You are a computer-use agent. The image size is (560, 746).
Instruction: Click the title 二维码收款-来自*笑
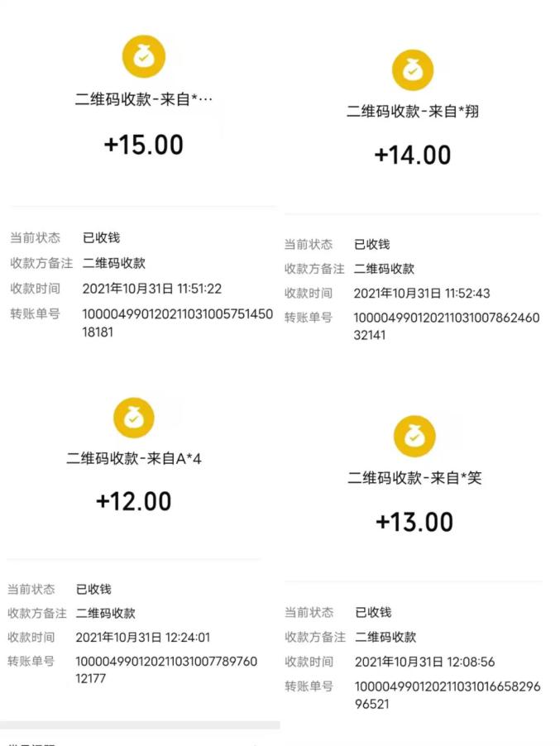414,477
